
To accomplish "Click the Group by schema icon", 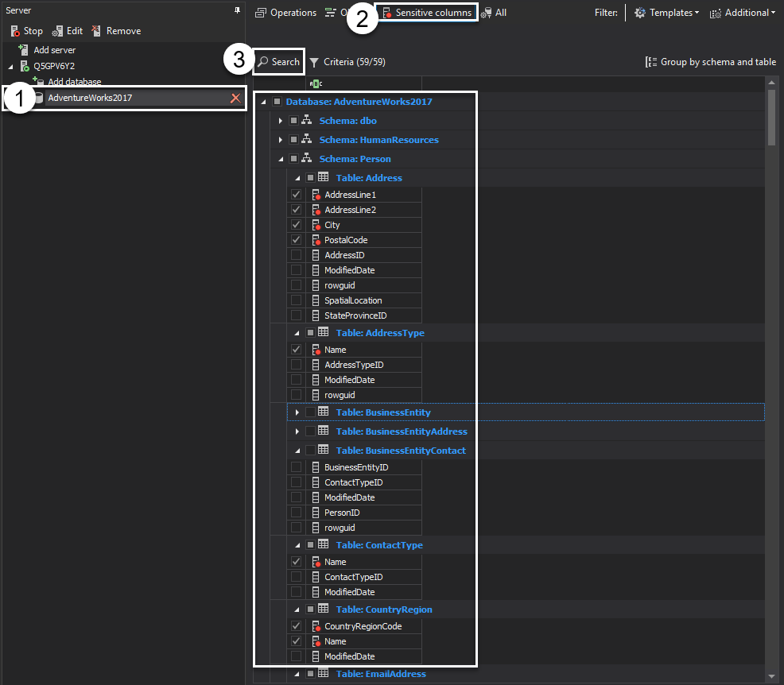I will [x=651, y=62].
